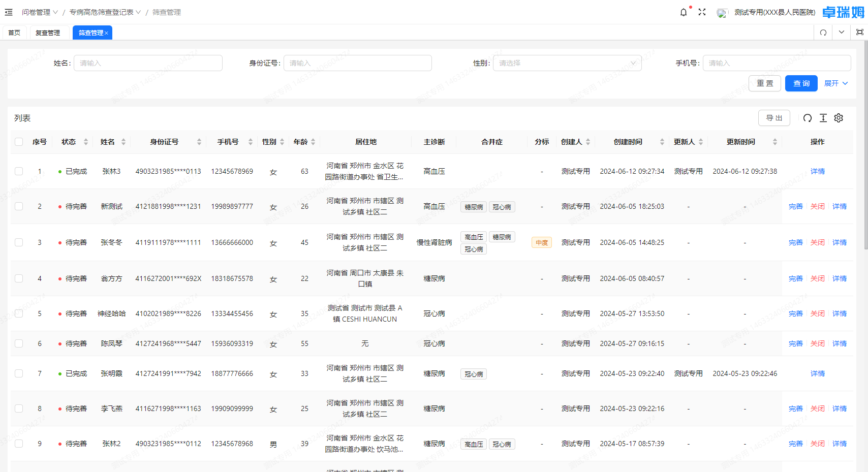Open the 问卷管理 breadcrumb menu

click(40, 12)
